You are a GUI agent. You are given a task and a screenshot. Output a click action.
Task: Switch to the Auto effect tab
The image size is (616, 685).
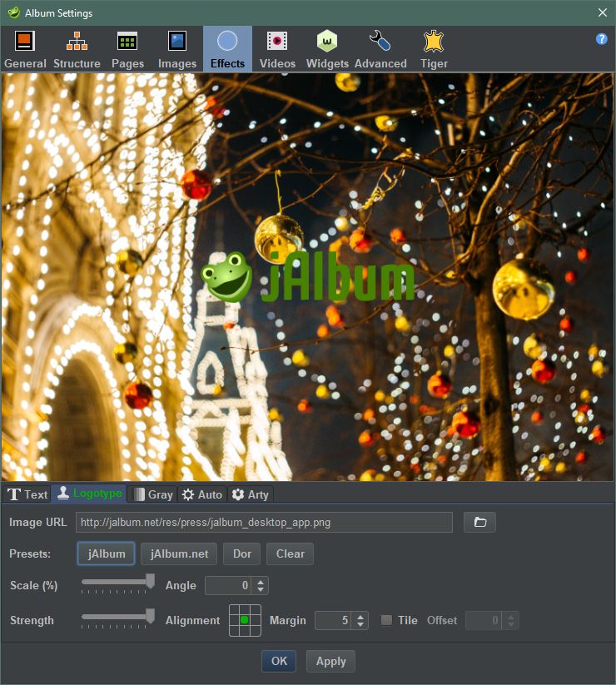[x=201, y=494]
